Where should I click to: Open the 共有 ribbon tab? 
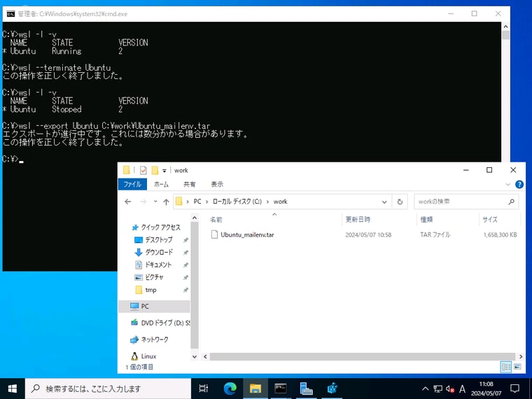(189, 184)
